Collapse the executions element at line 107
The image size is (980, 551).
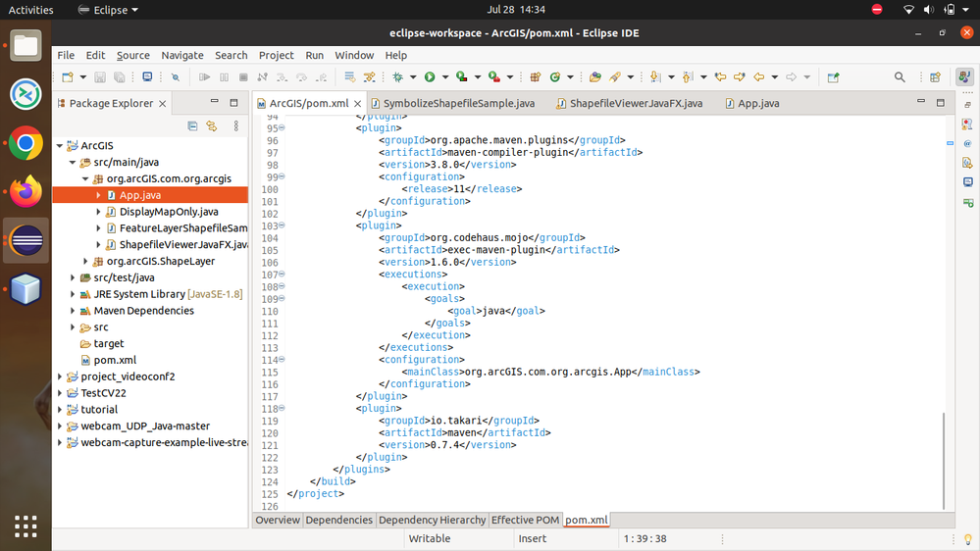point(282,275)
